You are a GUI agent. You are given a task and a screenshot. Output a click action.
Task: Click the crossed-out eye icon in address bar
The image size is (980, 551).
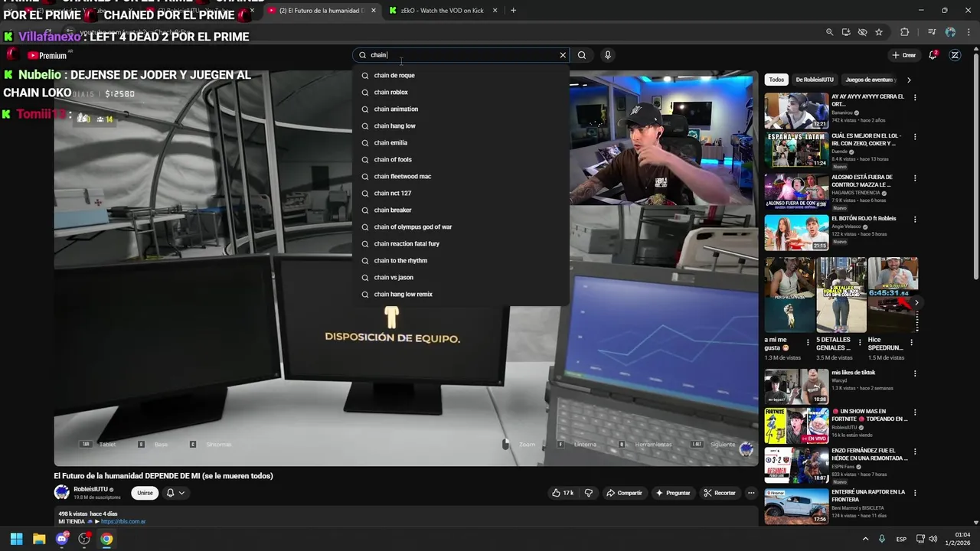(862, 32)
